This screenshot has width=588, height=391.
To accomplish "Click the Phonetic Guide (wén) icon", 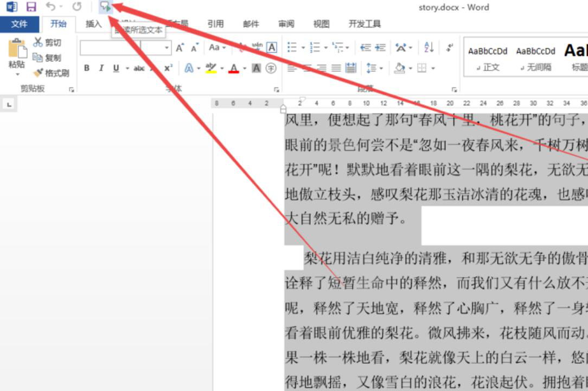I will tap(257, 47).
